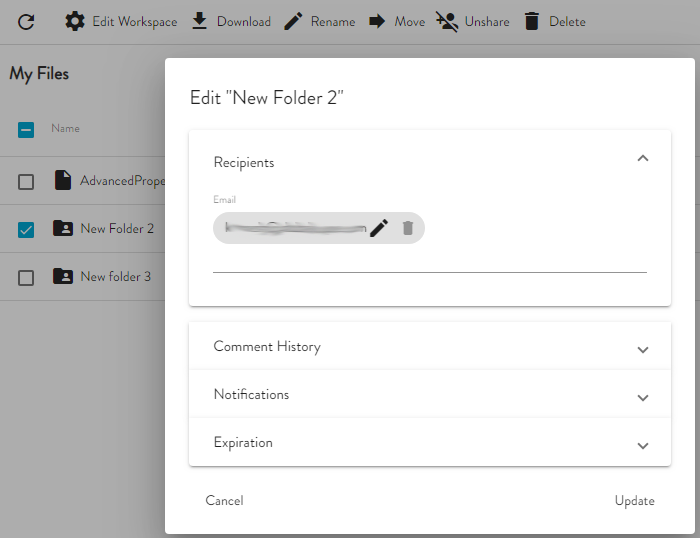700x538 pixels.
Task: Toggle the select-all checkbox in header
Action: click(x=26, y=129)
